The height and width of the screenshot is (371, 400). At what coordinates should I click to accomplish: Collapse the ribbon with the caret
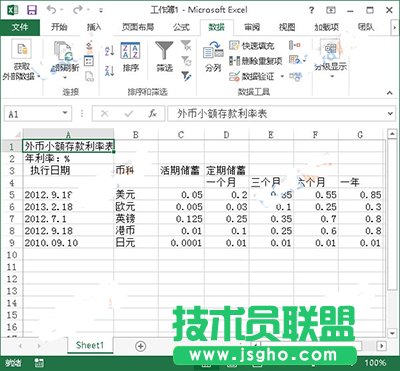(390, 93)
